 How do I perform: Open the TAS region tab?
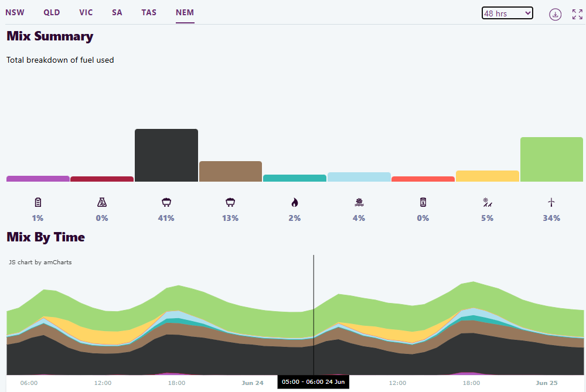[x=149, y=12]
